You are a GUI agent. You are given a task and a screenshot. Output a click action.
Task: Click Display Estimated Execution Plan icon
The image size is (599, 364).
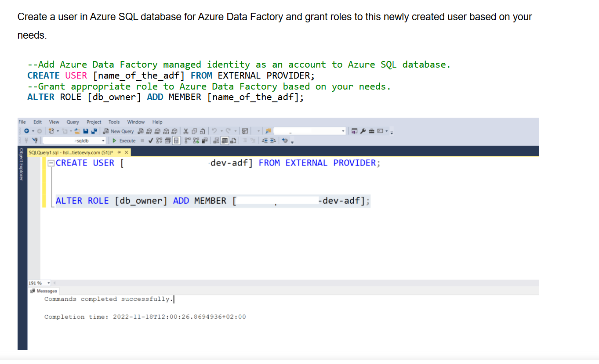click(x=159, y=141)
